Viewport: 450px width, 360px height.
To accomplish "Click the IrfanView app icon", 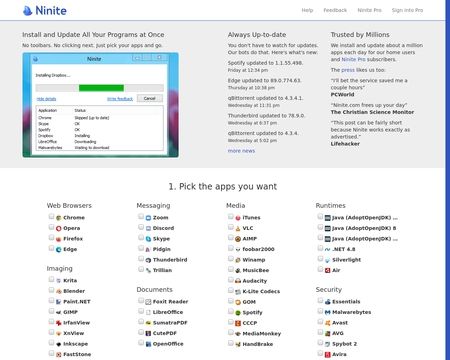I will point(59,323).
